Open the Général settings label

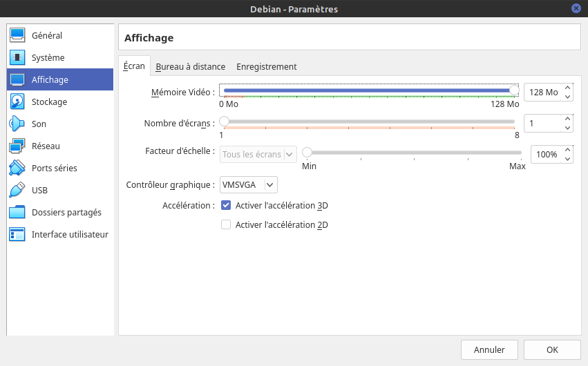tap(47, 36)
